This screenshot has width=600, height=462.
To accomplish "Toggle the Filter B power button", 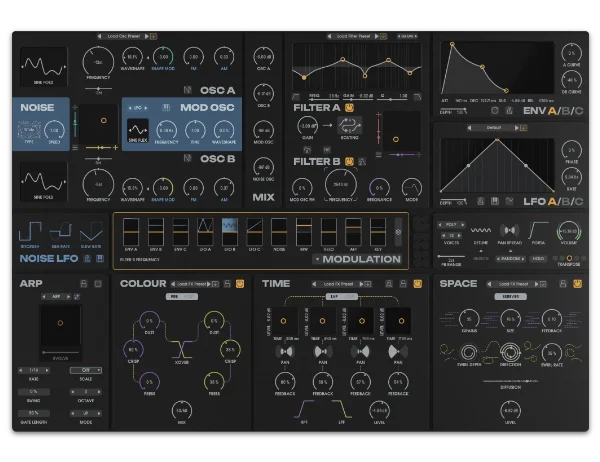I will 350,160.
